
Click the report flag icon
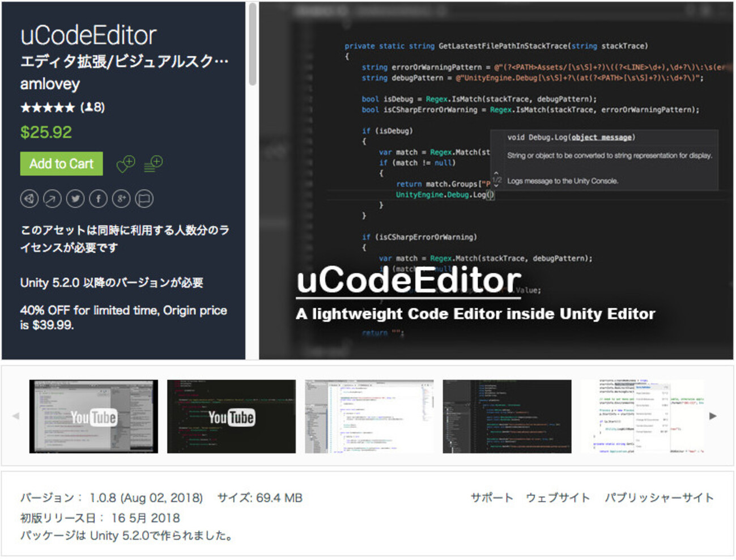[x=144, y=198]
